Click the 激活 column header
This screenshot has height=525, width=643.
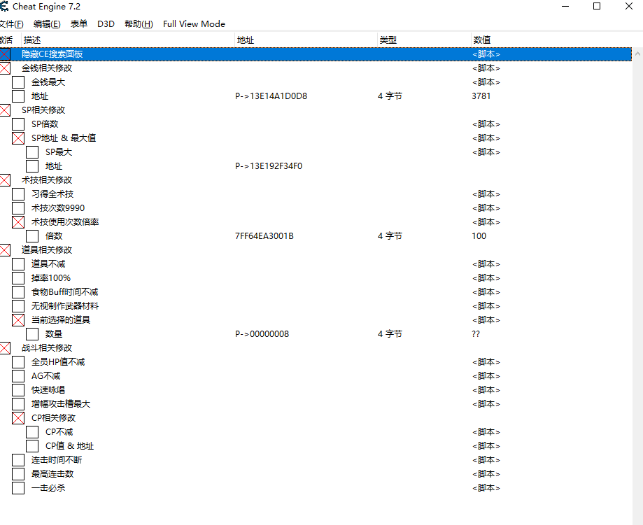(x=10, y=40)
